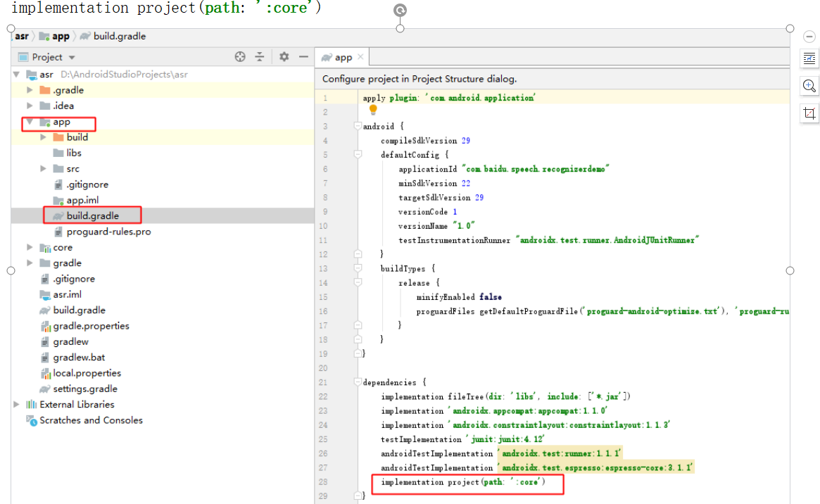This screenshot has width=820, height=504.
Task: Click the layout options icon on right
Action: click(809, 59)
